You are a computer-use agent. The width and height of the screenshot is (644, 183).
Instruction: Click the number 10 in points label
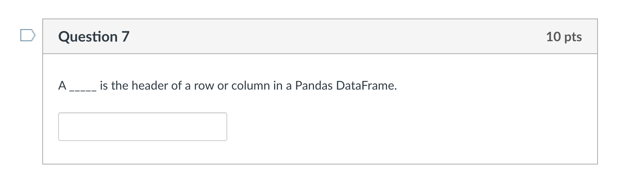(x=553, y=37)
